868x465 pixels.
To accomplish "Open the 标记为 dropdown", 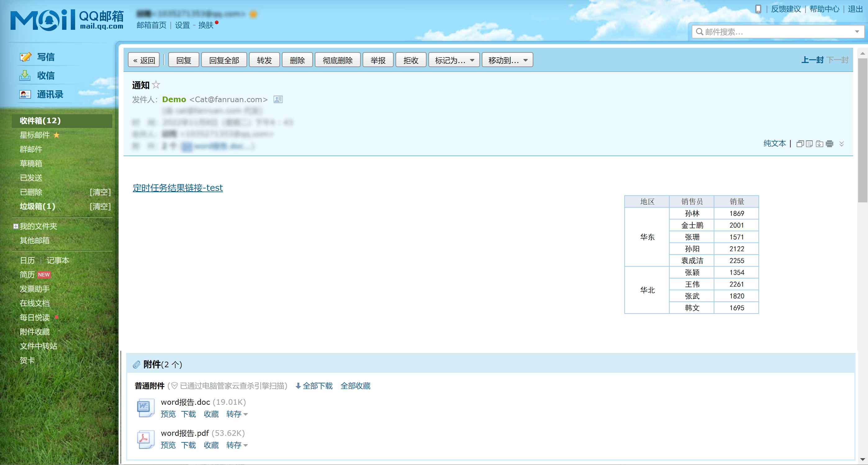I will [454, 60].
